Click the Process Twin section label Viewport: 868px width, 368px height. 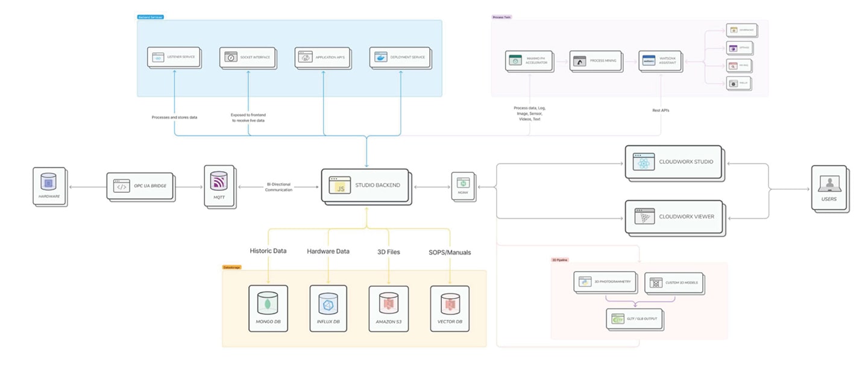pos(501,17)
